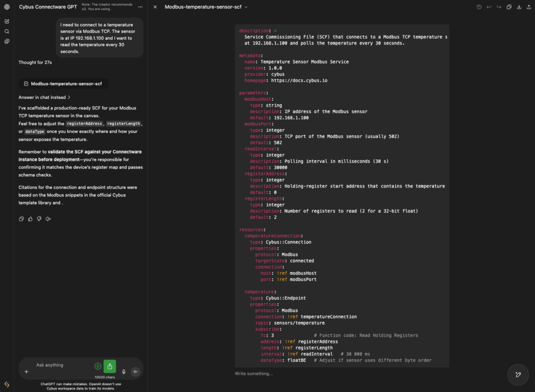Click the 'name: Temperature Sensor Modbus Service' line

pos(297,62)
